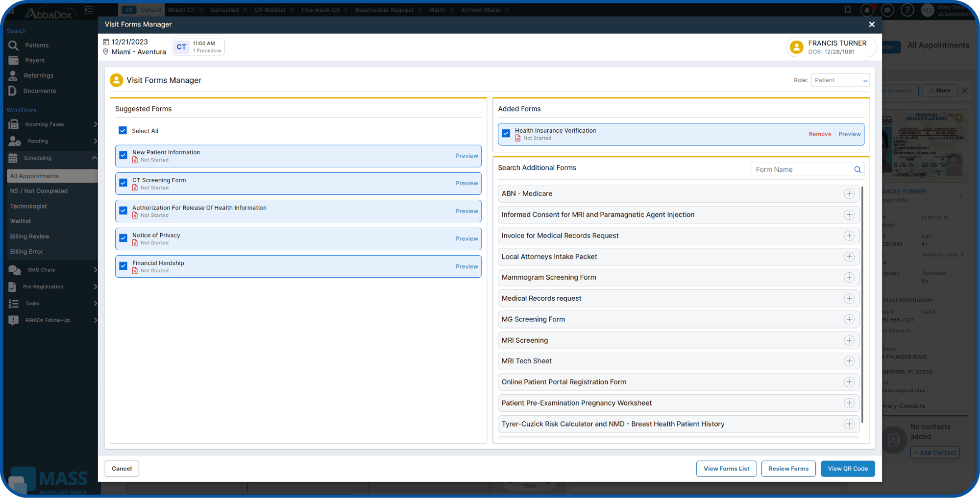Viewport: 980px width, 498px height.
Task: Preview the New Patient Information form
Action: click(466, 156)
